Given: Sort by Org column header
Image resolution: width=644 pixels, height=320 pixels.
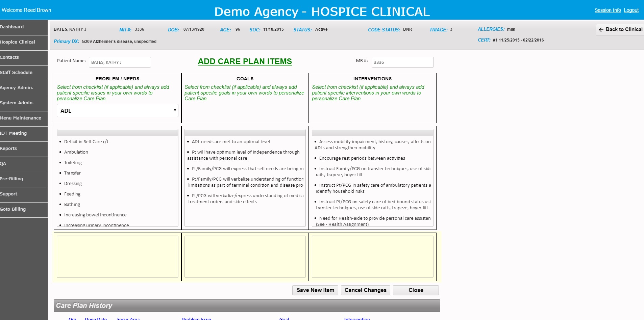Looking at the screenshot, I should click(x=72, y=319).
